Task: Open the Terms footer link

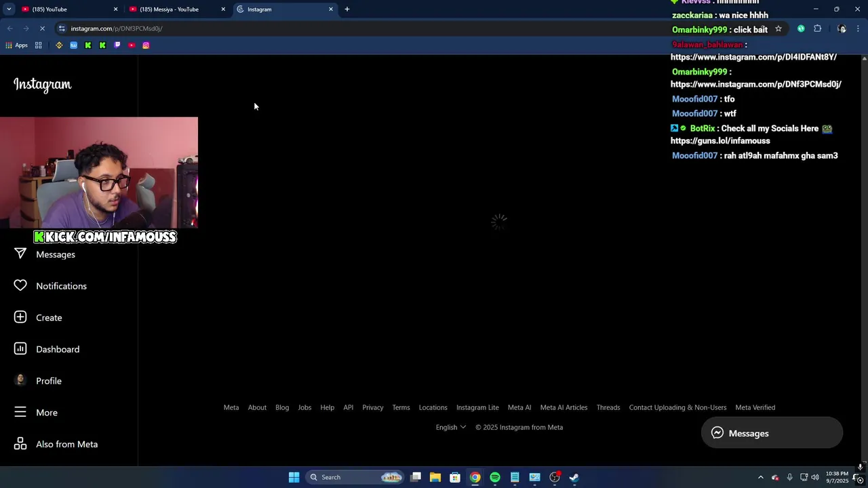Action: click(x=401, y=407)
